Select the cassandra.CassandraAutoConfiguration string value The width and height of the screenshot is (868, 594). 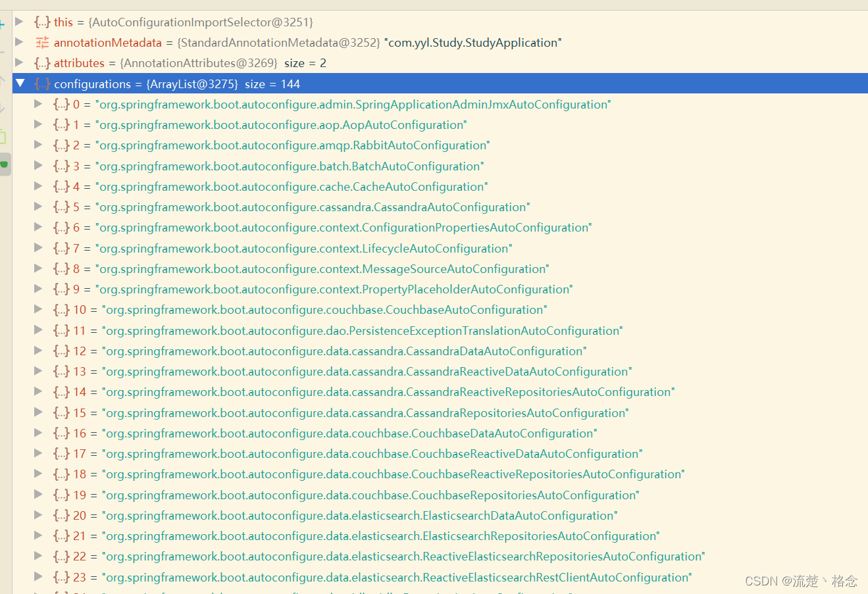coord(313,207)
